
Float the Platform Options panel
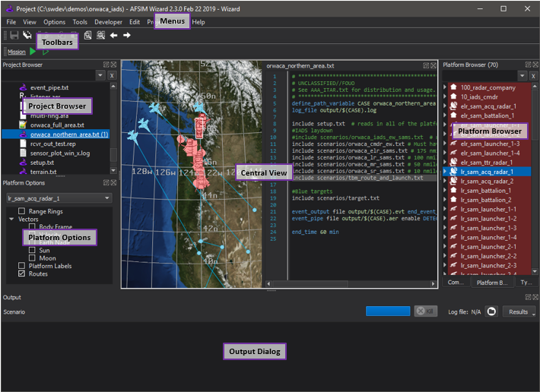pyautogui.click(x=106, y=182)
